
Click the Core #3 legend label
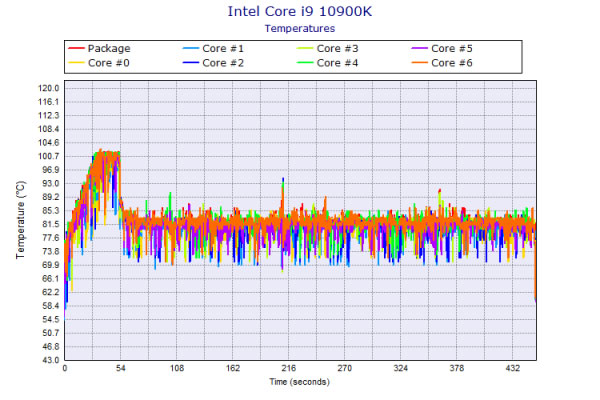338,49
